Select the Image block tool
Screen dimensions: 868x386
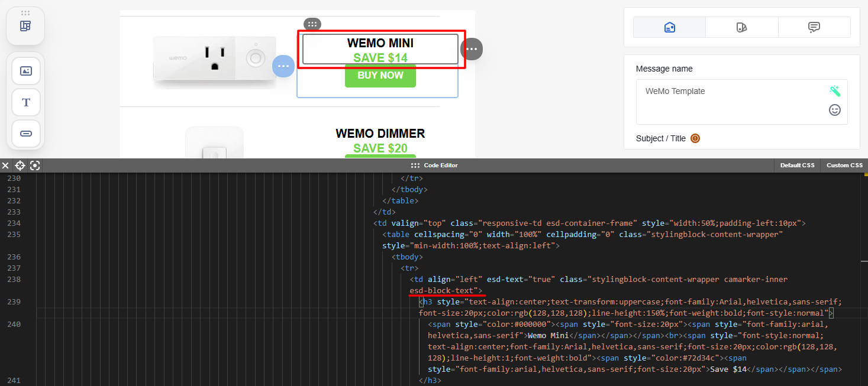coord(26,71)
